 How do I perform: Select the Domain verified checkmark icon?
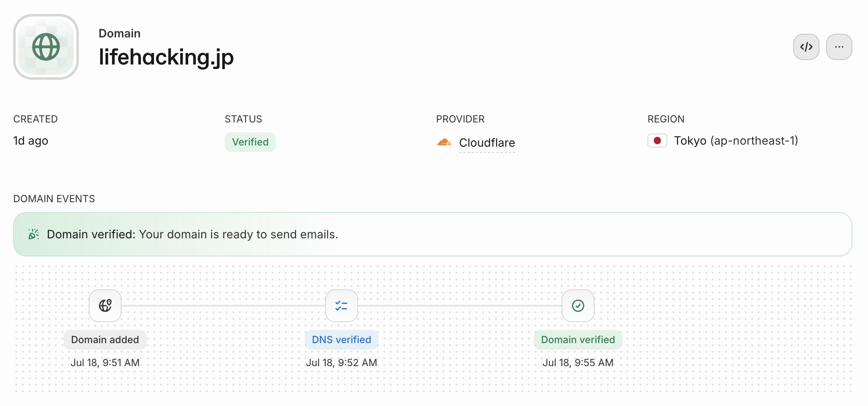578,306
